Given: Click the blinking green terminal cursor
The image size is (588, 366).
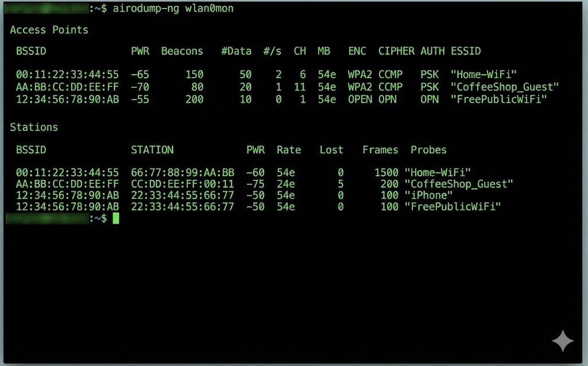Looking at the screenshot, I should coord(116,218).
